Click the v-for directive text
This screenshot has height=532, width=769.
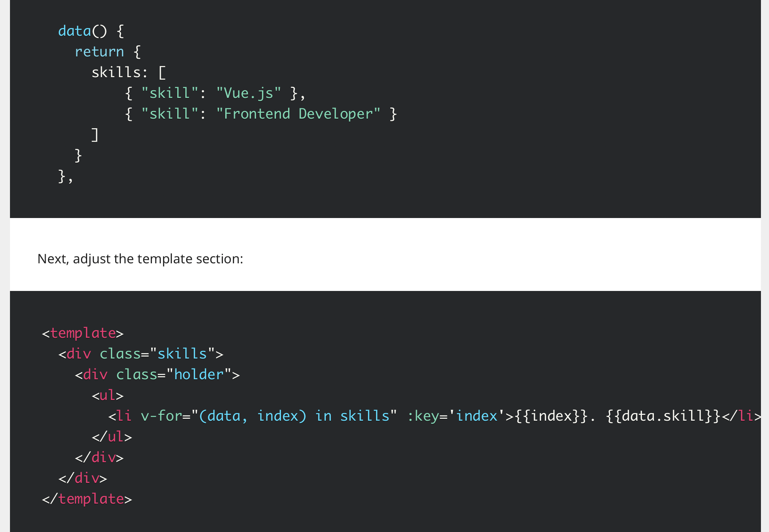(x=161, y=416)
